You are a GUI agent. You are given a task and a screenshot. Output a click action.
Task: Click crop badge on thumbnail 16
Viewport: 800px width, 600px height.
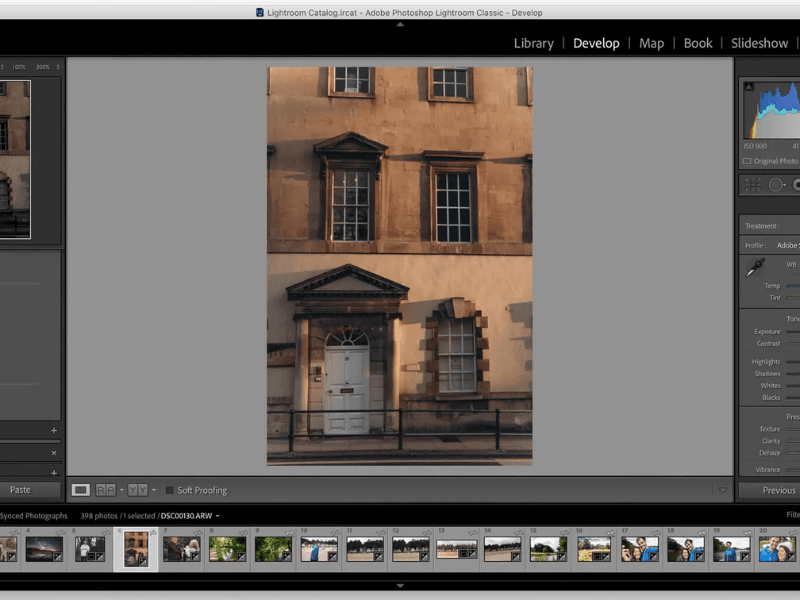coord(596,557)
